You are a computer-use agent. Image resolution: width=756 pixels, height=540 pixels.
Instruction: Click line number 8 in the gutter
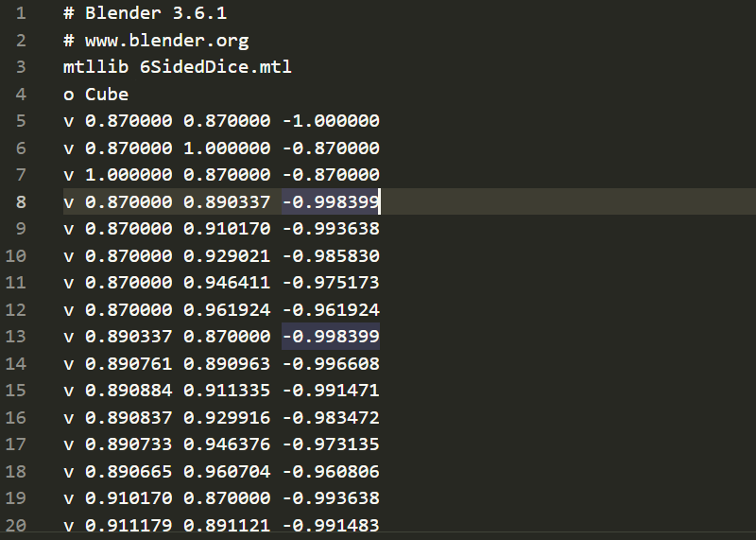pyautogui.click(x=21, y=201)
